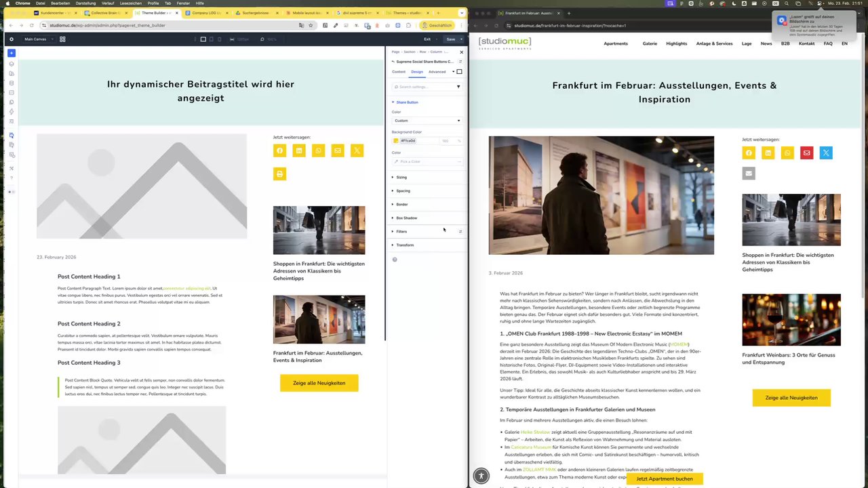
Task: Expand the Box Shadow section
Action: coord(407,218)
